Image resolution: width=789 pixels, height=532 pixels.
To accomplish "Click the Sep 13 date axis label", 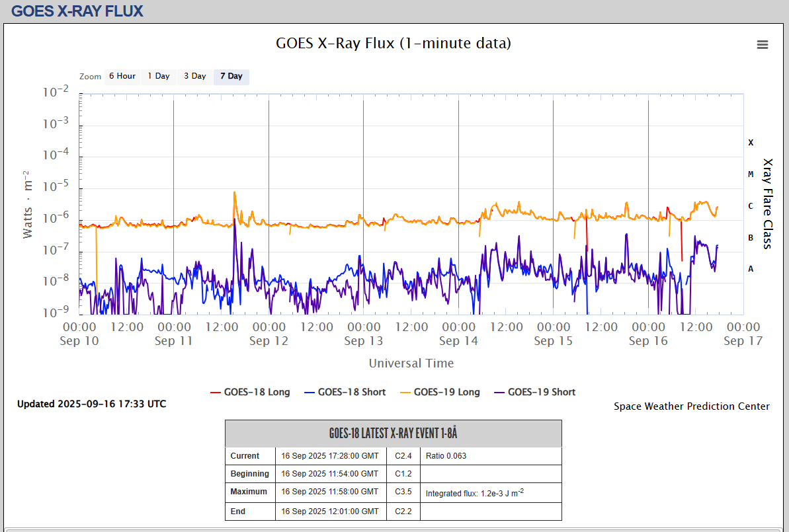I will 363,341.
